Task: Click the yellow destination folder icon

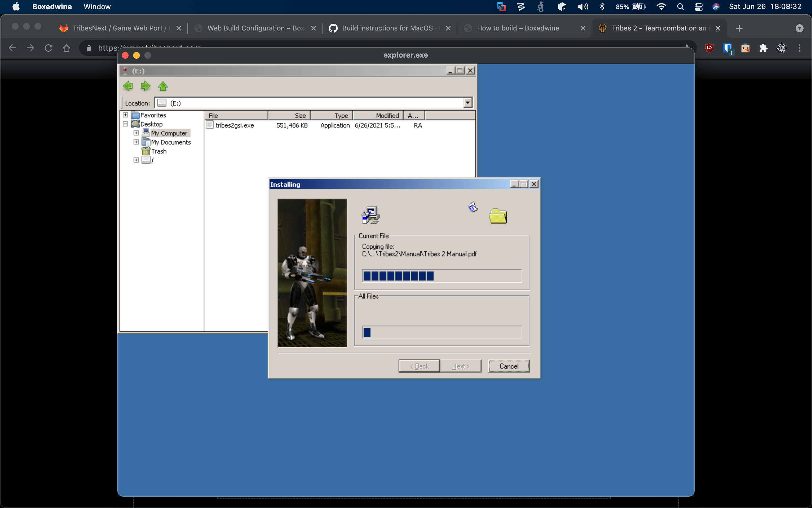Action: point(498,216)
